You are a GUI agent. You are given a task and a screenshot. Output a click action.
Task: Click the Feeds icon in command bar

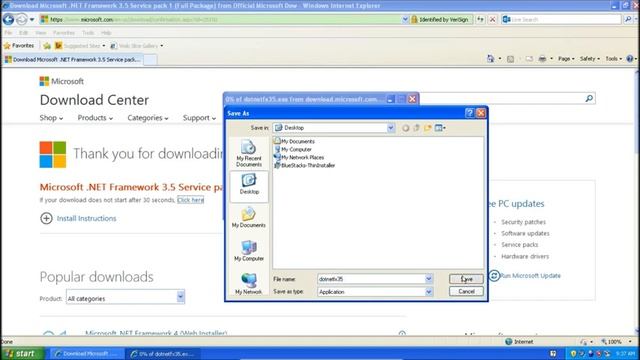click(510, 59)
